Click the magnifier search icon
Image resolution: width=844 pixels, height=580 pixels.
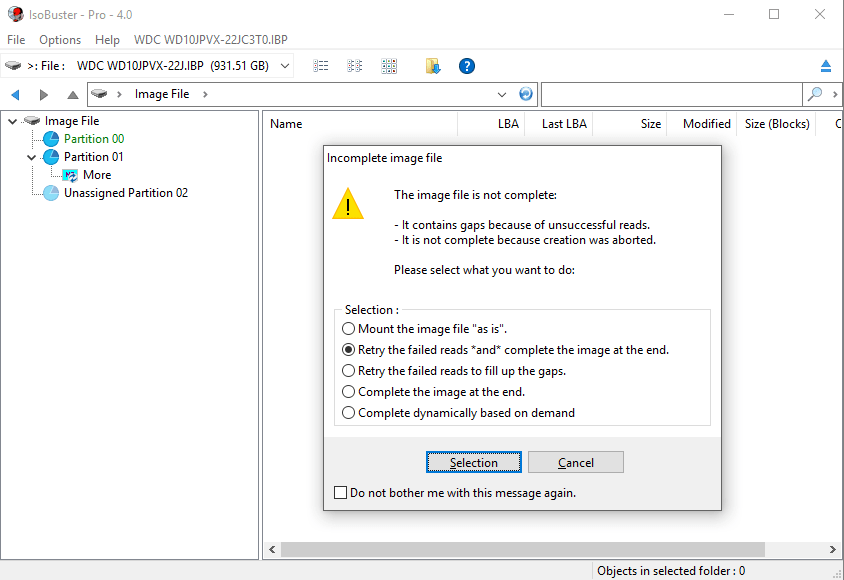815,94
